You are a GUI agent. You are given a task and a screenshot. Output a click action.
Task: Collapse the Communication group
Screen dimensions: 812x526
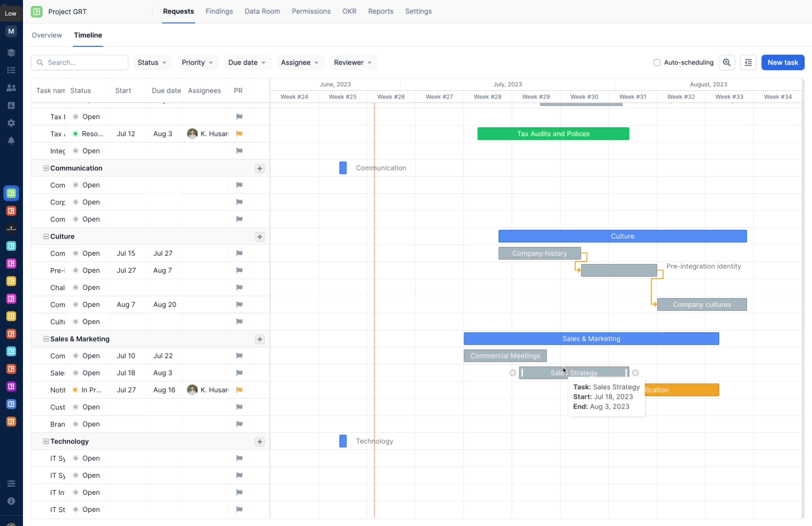pos(45,168)
